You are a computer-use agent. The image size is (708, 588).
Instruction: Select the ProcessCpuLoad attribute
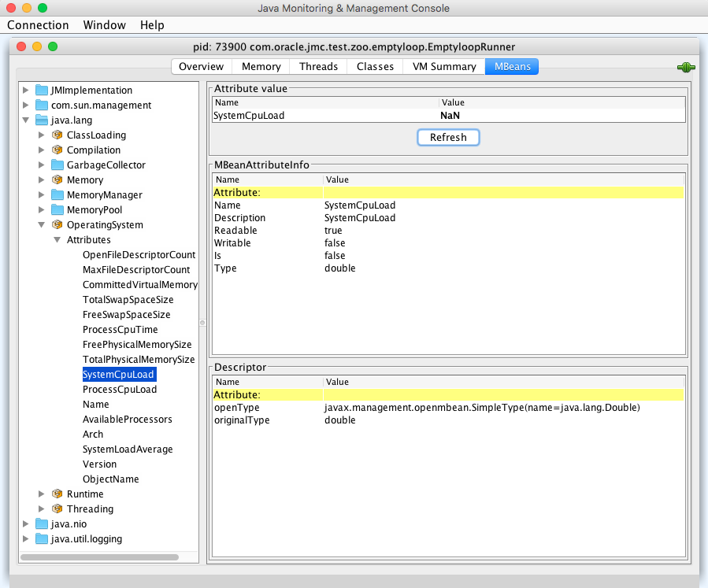[119, 390]
